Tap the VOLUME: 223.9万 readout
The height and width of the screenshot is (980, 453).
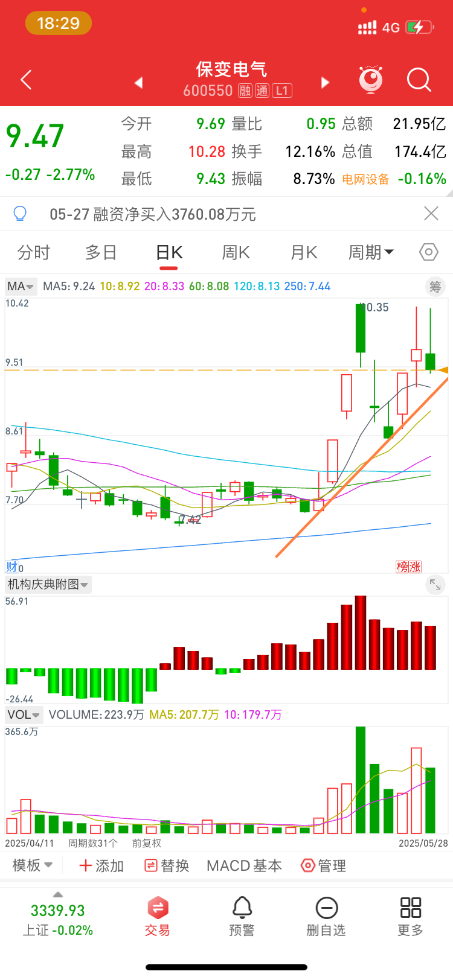pos(96,714)
